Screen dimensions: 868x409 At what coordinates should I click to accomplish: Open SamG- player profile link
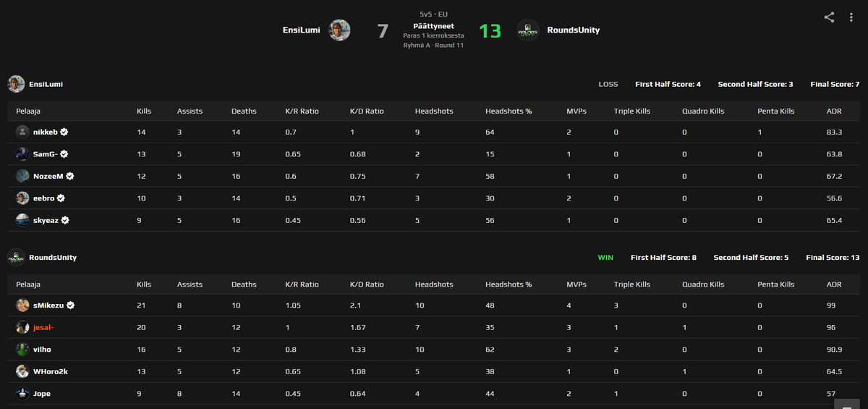click(46, 154)
